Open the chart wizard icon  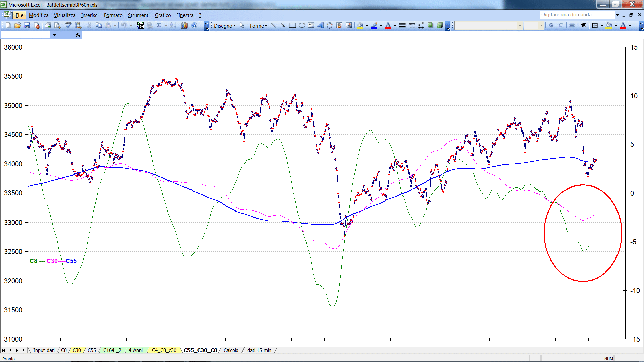pyautogui.click(x=184, y=25)
